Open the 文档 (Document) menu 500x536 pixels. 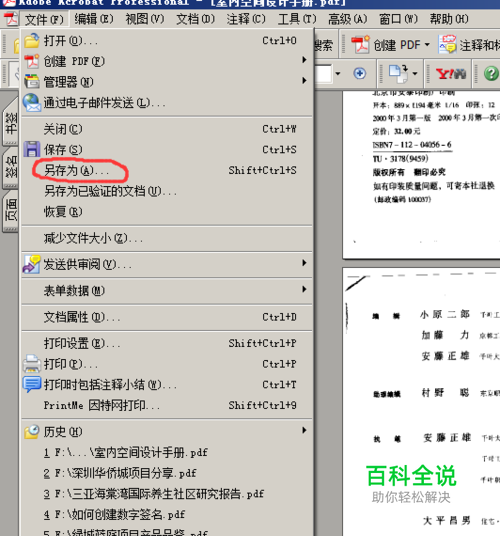(195, 19)
